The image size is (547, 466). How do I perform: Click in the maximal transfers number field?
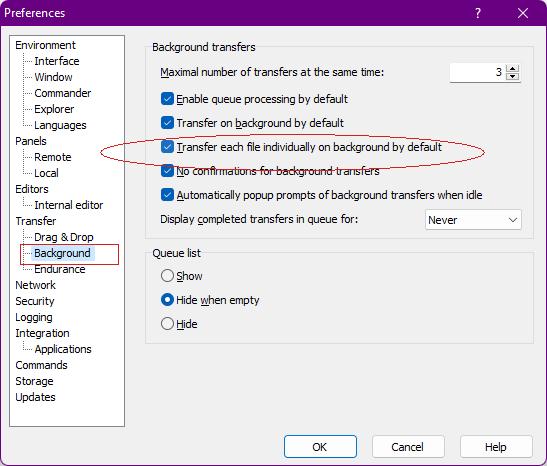tap(477, 73)
